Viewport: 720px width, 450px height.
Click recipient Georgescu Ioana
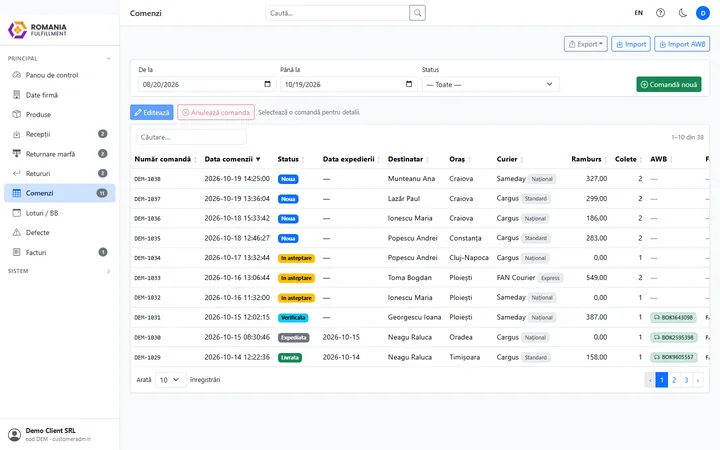(414, 317)
